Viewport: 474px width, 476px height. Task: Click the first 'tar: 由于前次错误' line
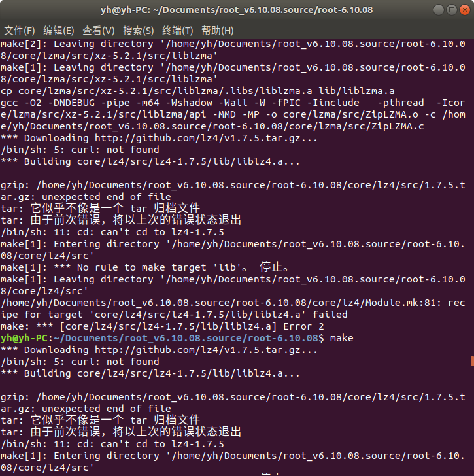(121, 220)
